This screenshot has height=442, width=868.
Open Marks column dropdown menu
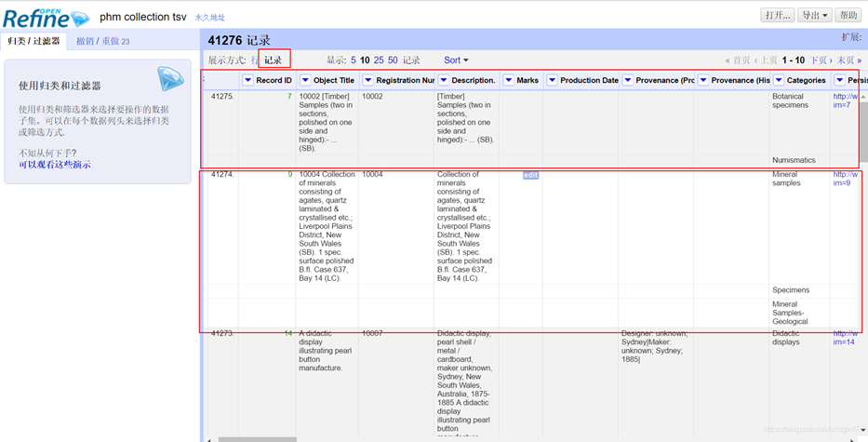coord(509,80)
